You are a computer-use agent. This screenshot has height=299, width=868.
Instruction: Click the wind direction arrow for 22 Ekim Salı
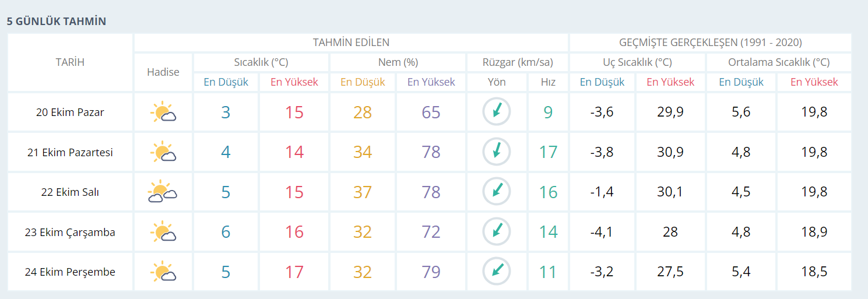point(497,191)
